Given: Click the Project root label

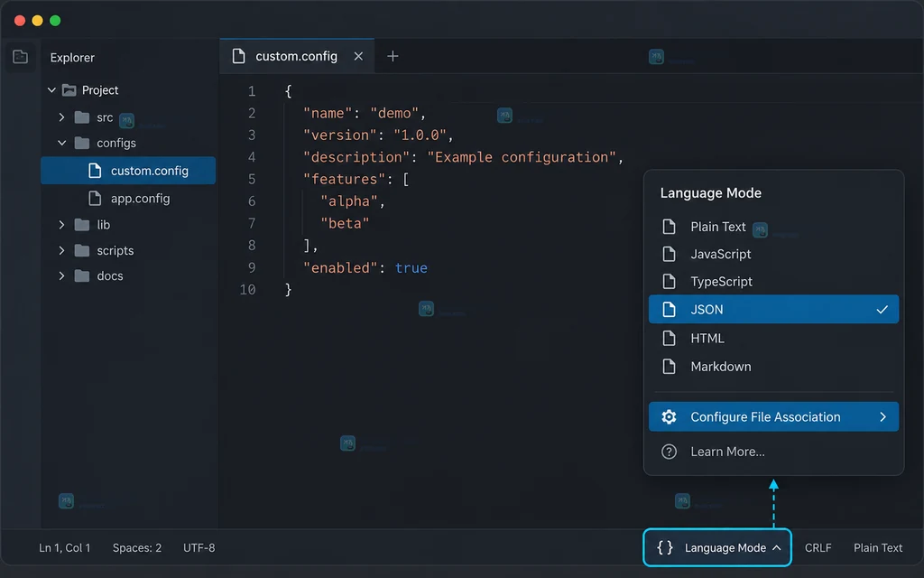Looking at the screenshot, I should [100, 90].
